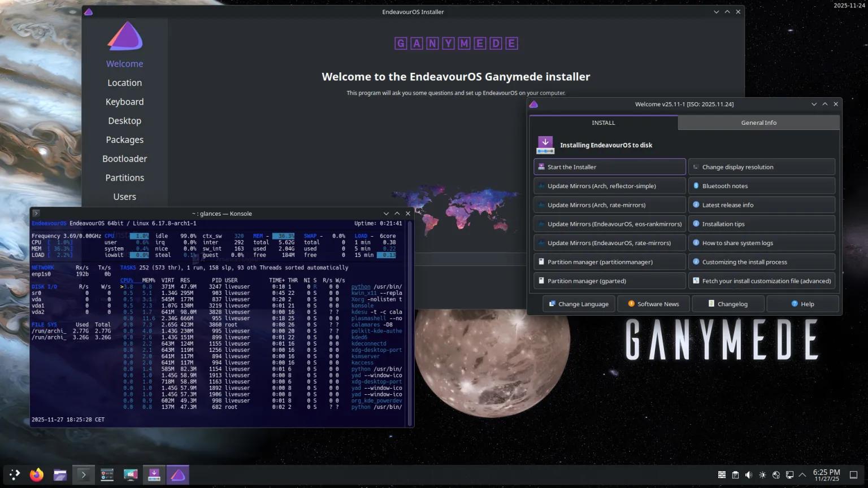Open the KDE application launcher
This screenshot has height=488, width=868.
coord(14,474)
